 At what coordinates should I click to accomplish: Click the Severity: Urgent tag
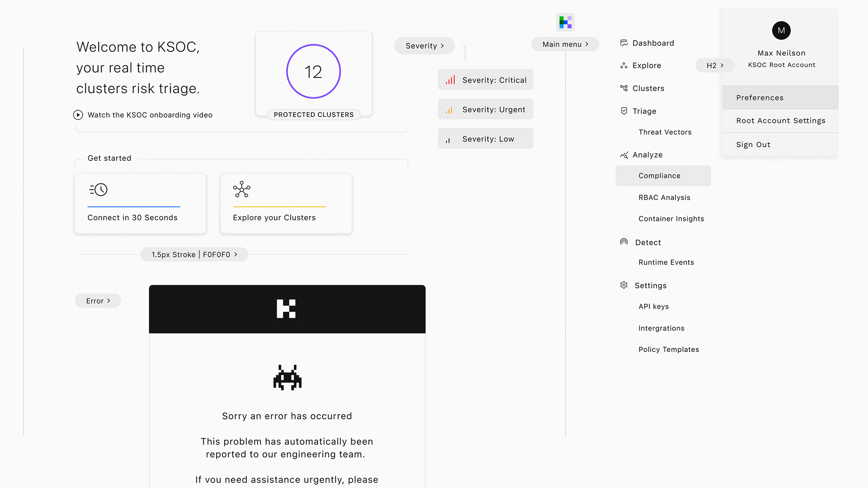click(x=486, y=109)
